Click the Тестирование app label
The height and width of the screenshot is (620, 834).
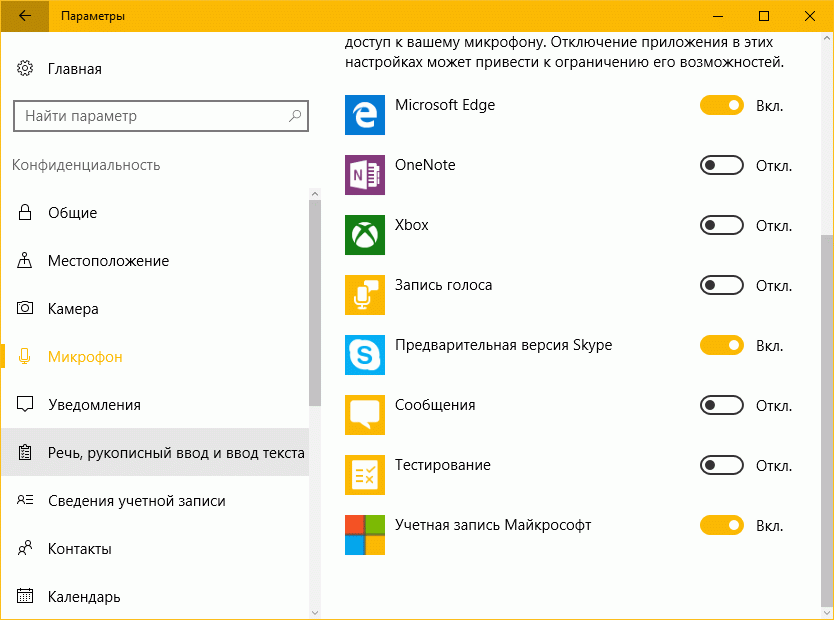[443, 465]
